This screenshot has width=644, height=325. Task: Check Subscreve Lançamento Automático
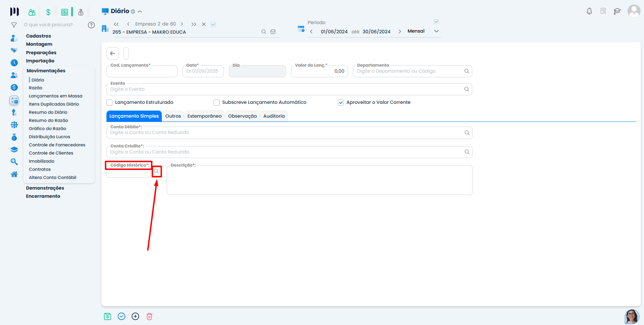216,103
